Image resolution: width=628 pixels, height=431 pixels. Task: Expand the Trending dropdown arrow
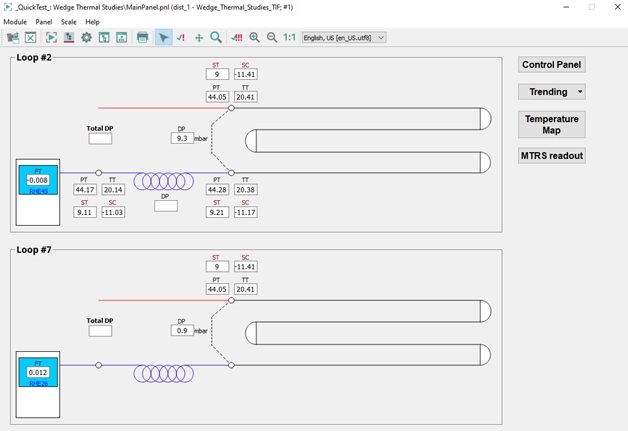(x=580, y=92)
